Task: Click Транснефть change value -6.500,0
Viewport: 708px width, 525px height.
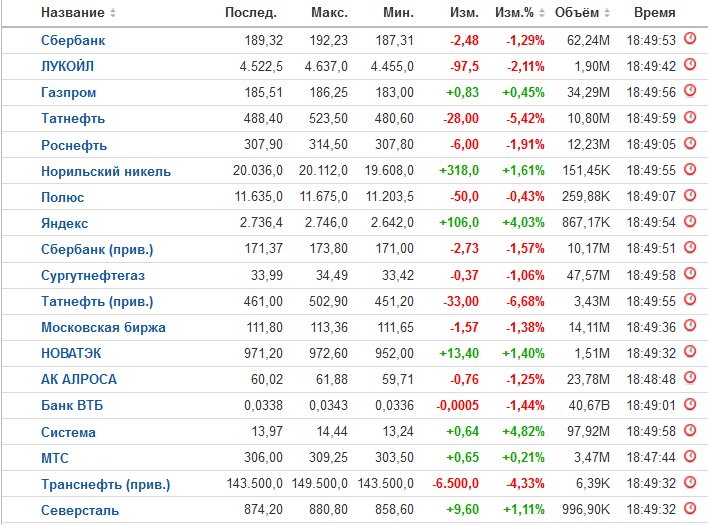Action: [x=456, y=483]
